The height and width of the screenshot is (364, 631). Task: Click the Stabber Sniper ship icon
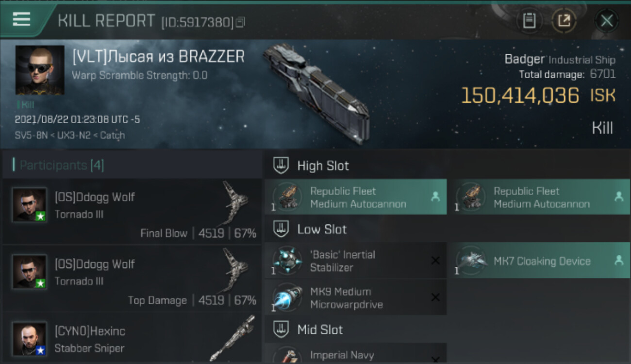click(x=232, y=339)
